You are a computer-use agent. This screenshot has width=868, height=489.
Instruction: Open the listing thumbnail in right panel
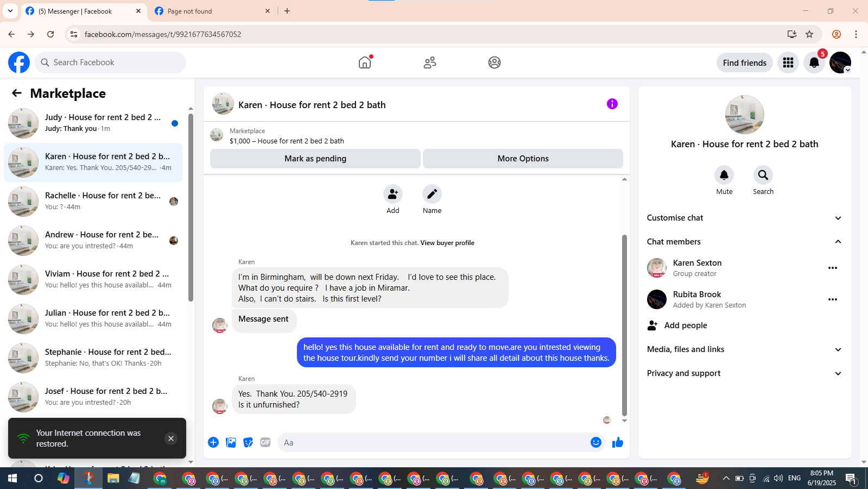coord(745,115)
